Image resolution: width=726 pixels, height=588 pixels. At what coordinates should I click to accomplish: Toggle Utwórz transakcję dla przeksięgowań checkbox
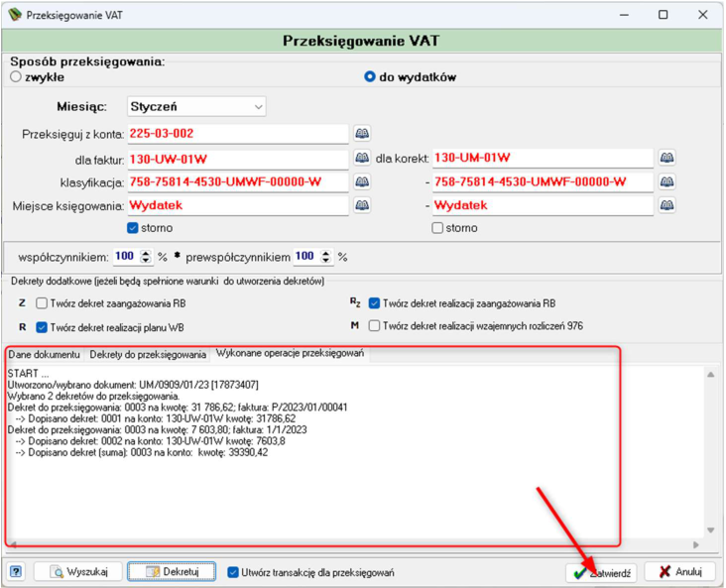[233, 572]
